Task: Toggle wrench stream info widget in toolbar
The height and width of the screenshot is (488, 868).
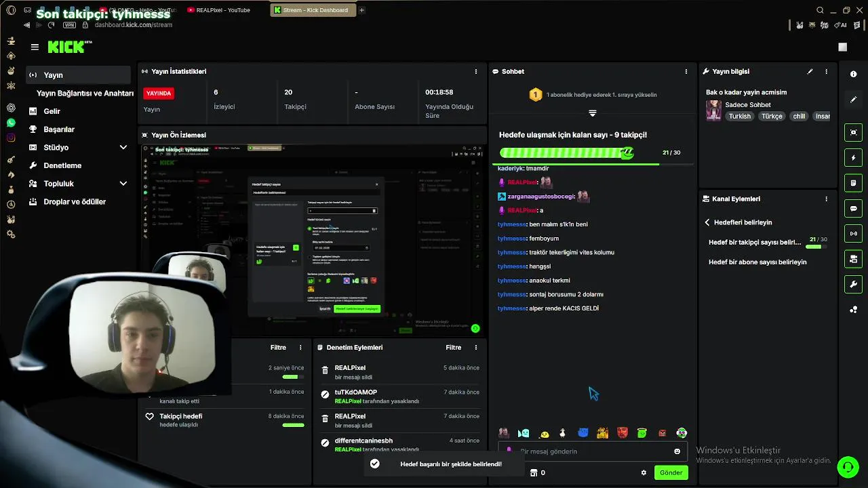Action: [x=854, y=285]
